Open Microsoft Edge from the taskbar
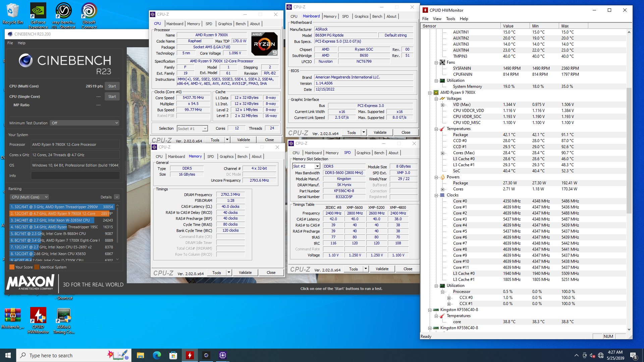Screen dimensions: 644x362 [x=157, y=355]
